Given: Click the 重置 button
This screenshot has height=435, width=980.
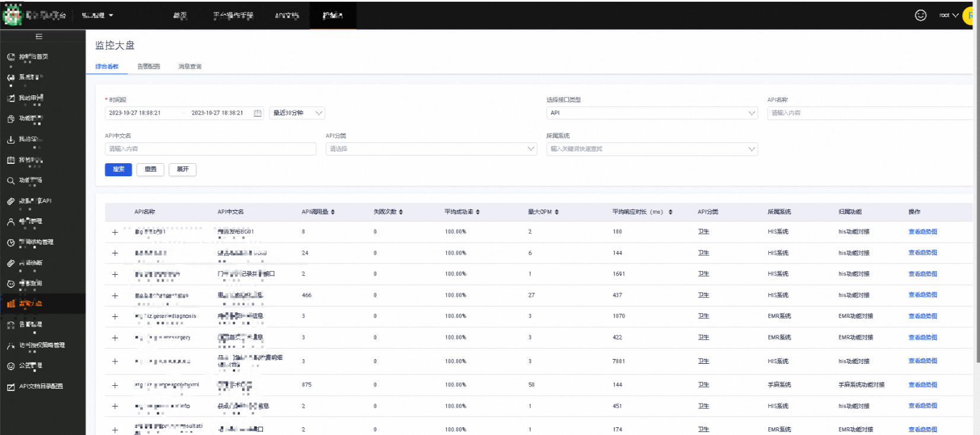Looking at the screenshot, I should pos(151,170).
